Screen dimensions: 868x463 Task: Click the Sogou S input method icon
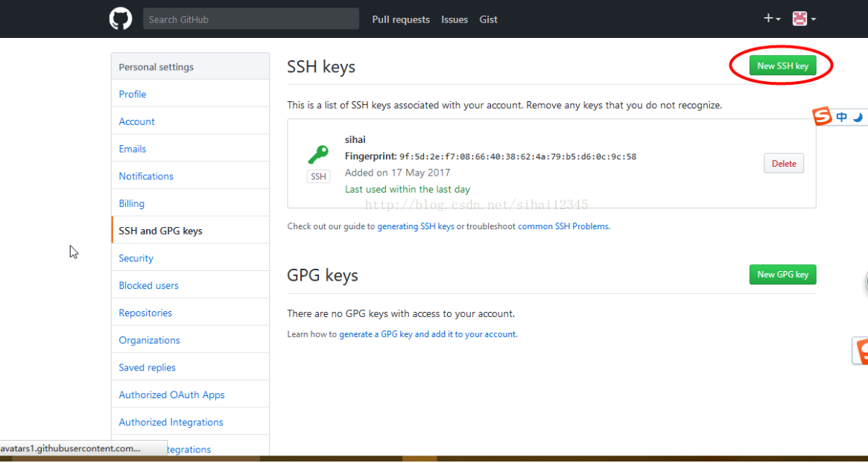tap(822, 117)
